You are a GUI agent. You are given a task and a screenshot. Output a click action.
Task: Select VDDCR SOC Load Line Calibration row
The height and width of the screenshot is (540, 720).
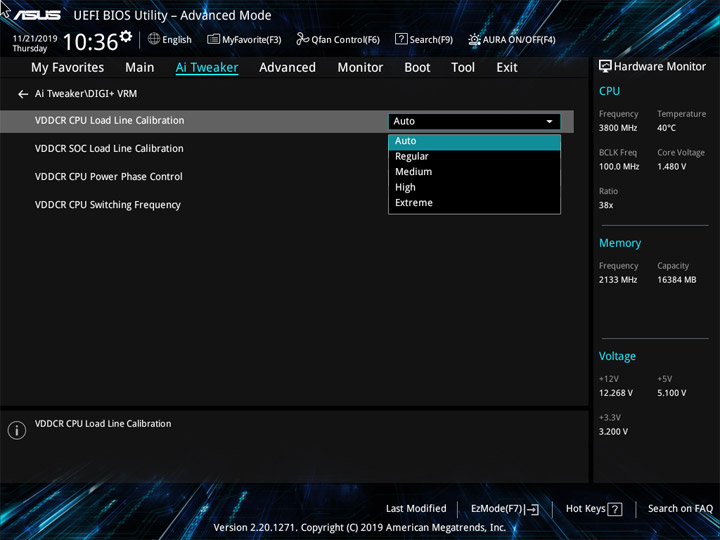click(x=109, y=149)
